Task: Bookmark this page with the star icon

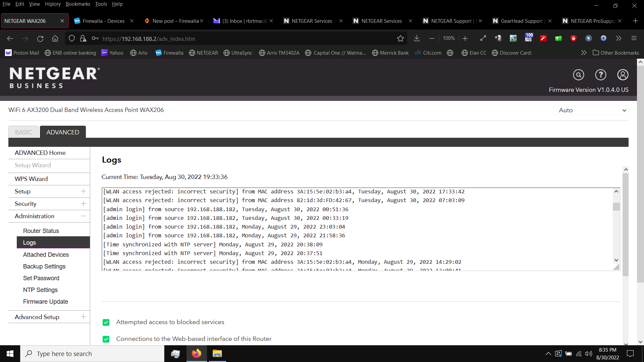Action: (x=400, y=39)
